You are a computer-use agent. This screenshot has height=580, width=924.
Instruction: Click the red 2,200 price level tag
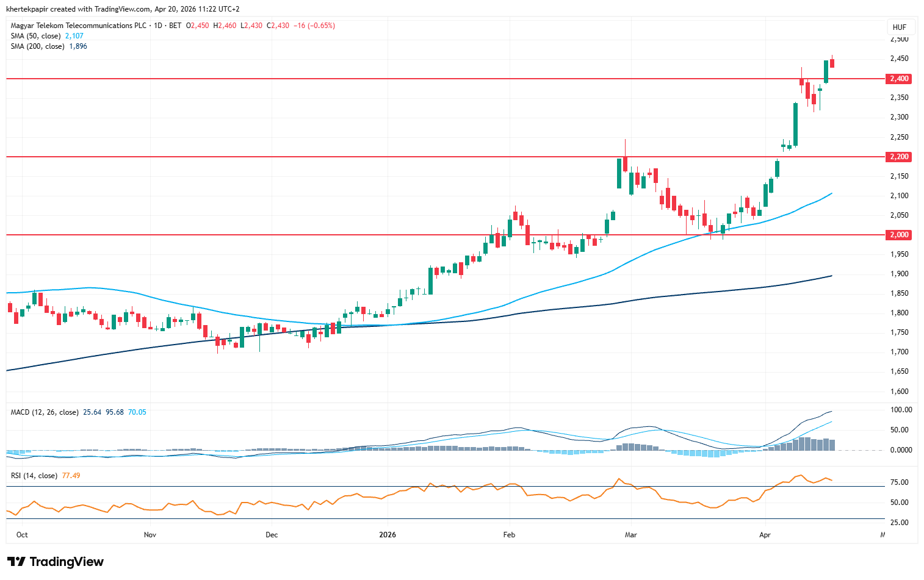[898, 157]
